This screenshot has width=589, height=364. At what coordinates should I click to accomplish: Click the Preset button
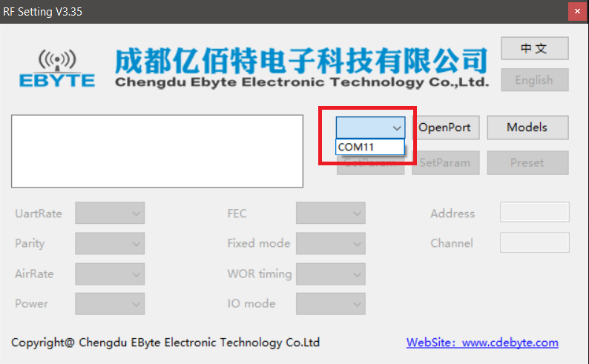tap(527, 163)
